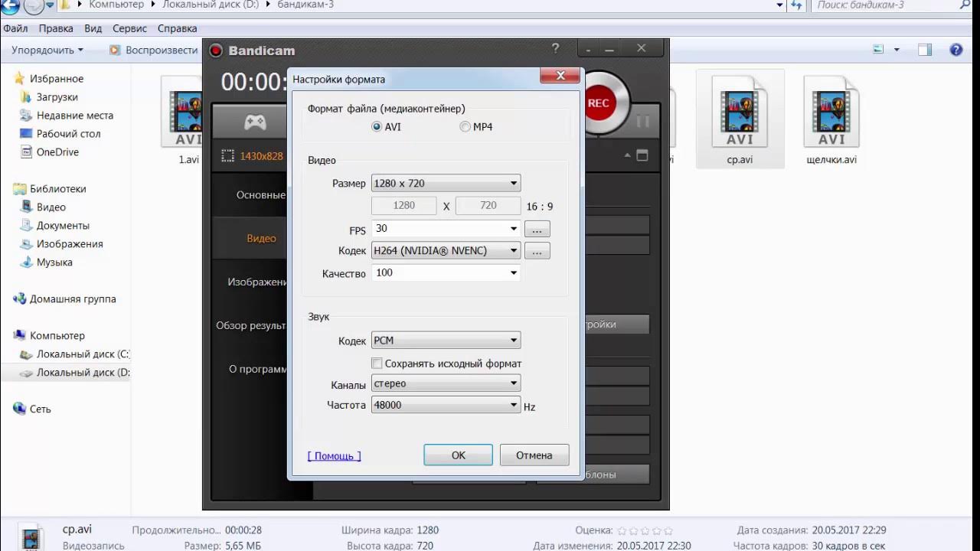Open the Справка menu in Explorer
This screenshot has width=980, height=551.
[177, 28]
